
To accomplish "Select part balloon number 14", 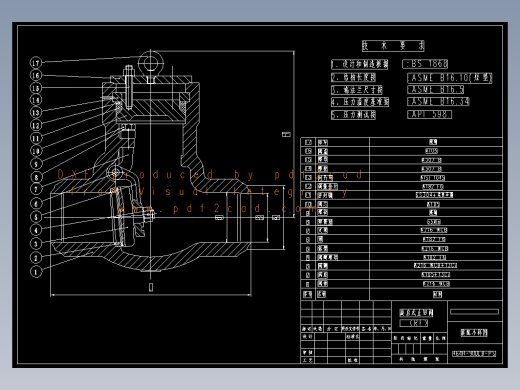I will (36, 100).
